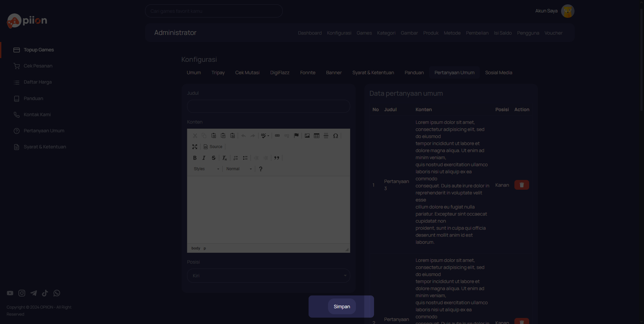Image resolution: width=644 pixels, height=324 pixels.
Task: Open the spell checker ABC dropdown
Action: click(265, 136)
